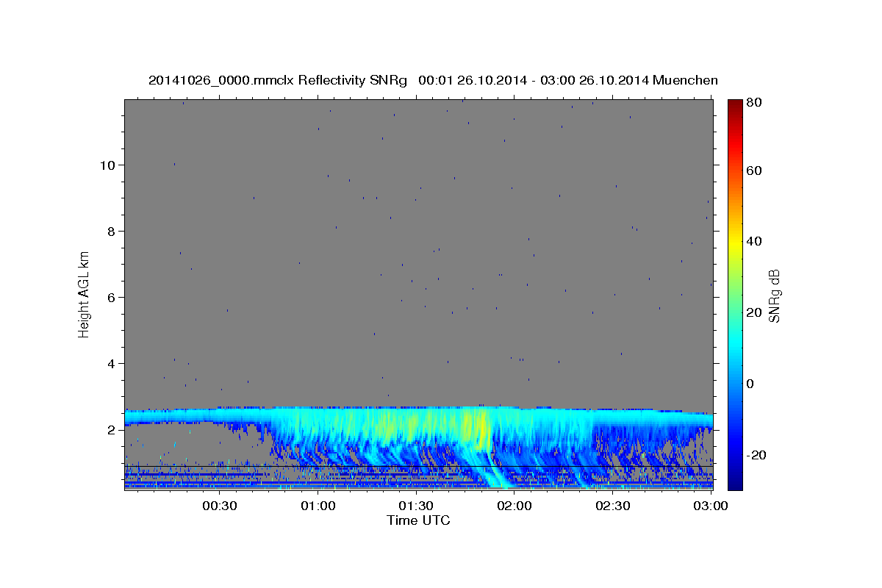Click the "Muenchen" station name in the title
The height and width of the screenshot is (588, 882).
[684, 80]
